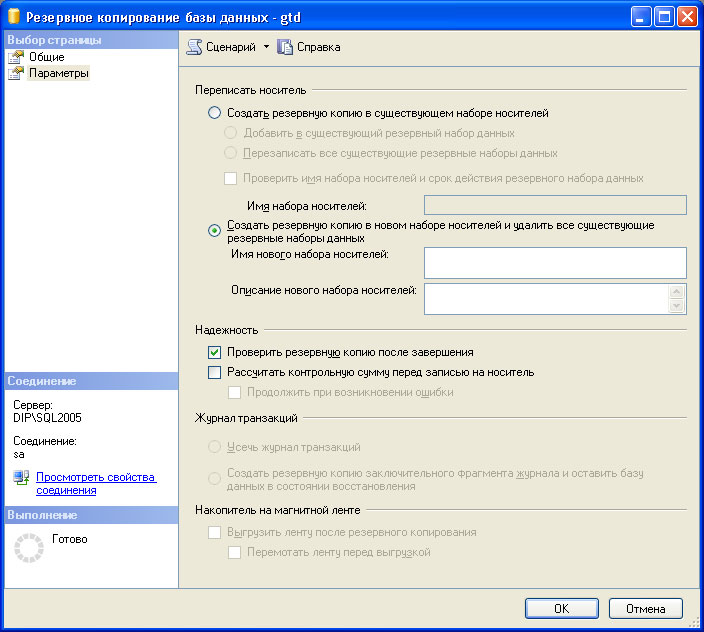The width and height of the screenshot is (704, 632).
Task: Select the Параметры page icon
Action: pos(15,73)
